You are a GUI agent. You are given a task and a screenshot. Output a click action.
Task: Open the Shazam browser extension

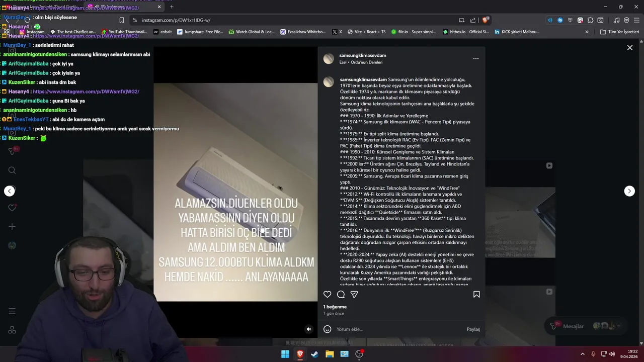pyautogui.click(x=560, y=20)
